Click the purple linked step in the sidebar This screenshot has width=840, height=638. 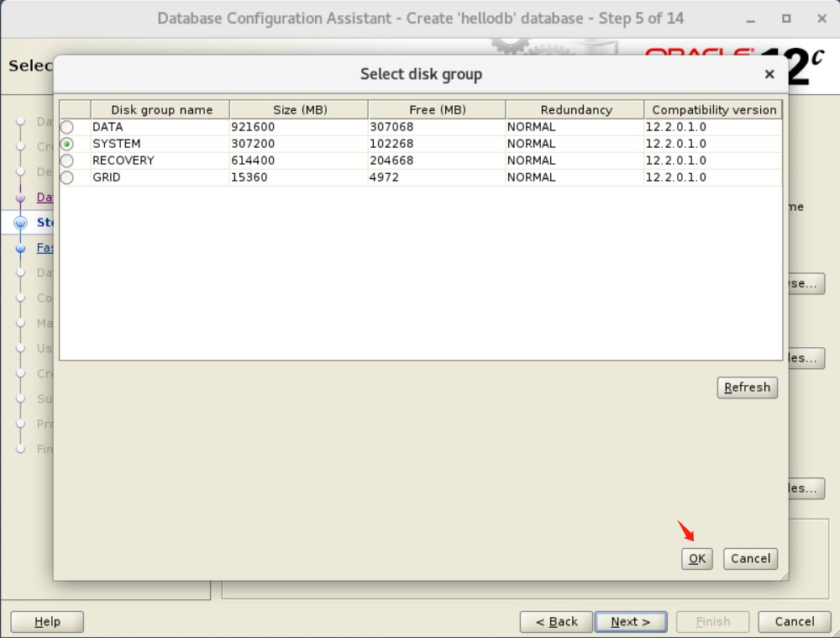pyautogui.click(x=45, y=198)
